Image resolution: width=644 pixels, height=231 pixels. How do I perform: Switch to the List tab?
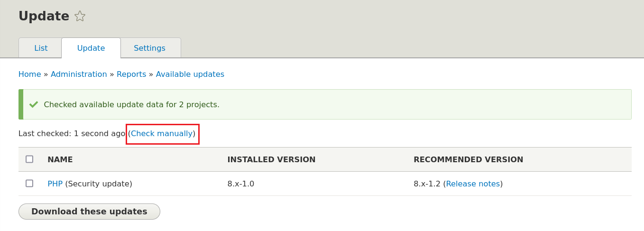pyautogui.click(x=41, y=48)
